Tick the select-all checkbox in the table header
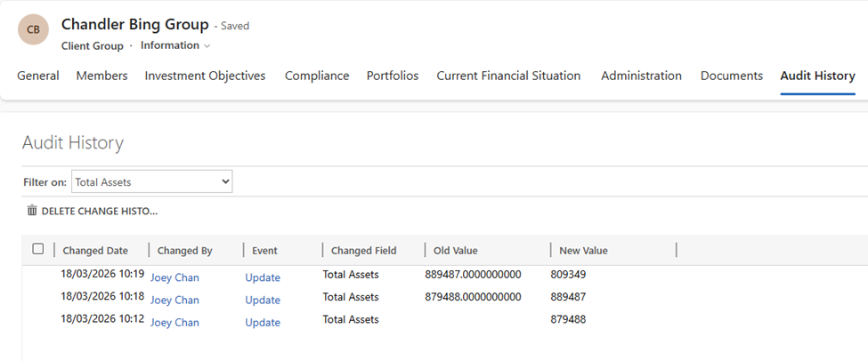Screen dimensions: 868x361 click(x=37, y=249)
